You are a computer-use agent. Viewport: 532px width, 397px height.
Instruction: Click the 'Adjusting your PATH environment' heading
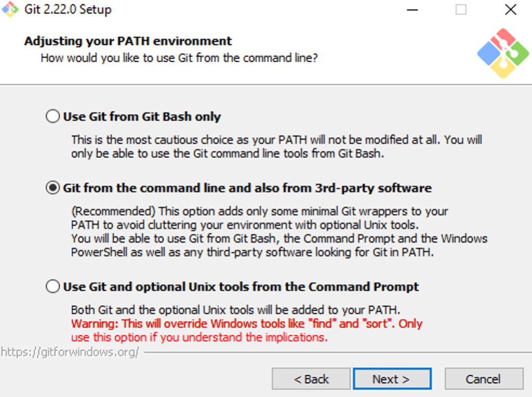[x=128, y=41]
